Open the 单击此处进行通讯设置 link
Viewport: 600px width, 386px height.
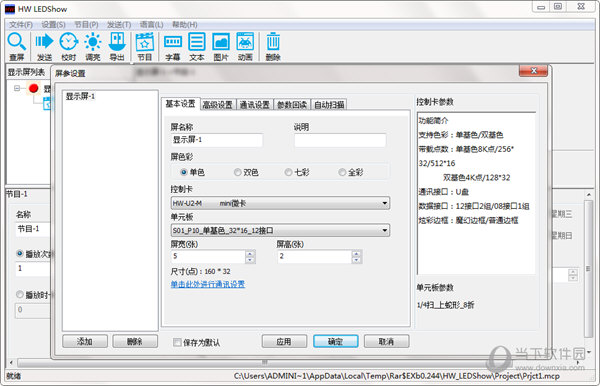[208, 284]
